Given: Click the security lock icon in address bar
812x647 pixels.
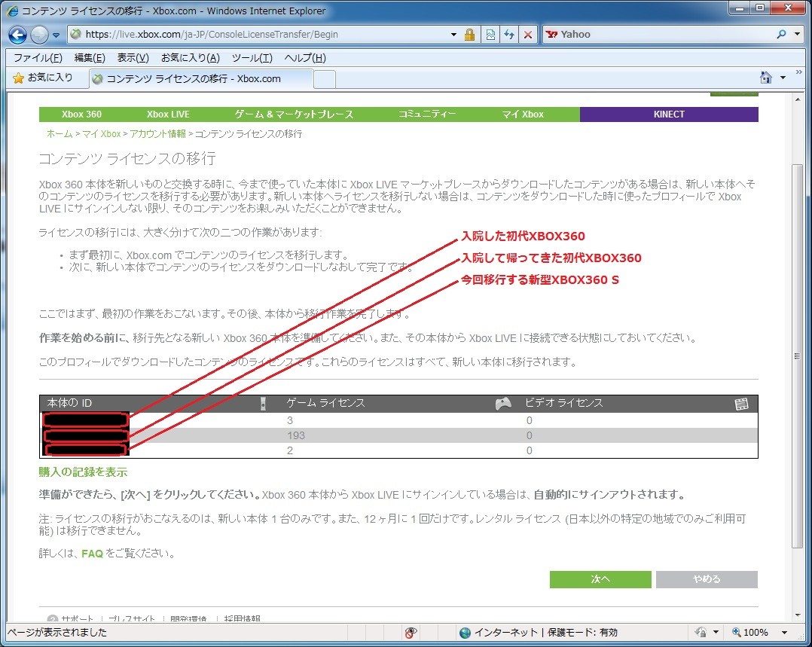Looking at the screenshot, I should pos(469,35).
